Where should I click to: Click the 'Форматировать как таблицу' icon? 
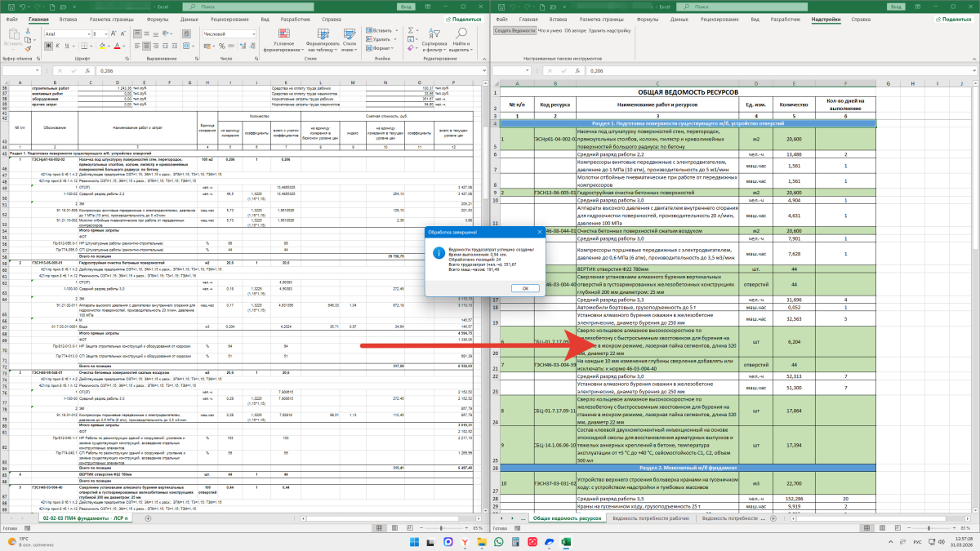click(x=322, y=33)
